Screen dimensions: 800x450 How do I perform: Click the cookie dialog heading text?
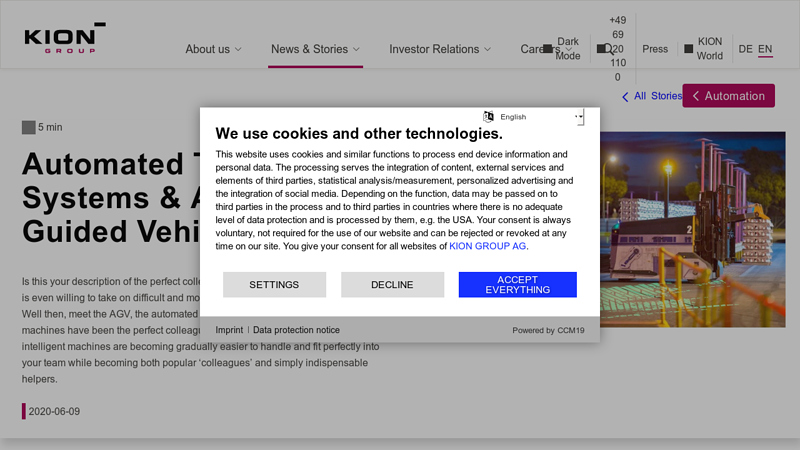pyautogui.click(x=359, y=133)
